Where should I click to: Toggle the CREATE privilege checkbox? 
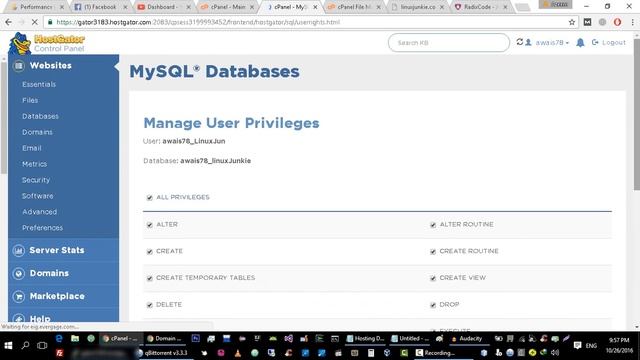point(149,251)
